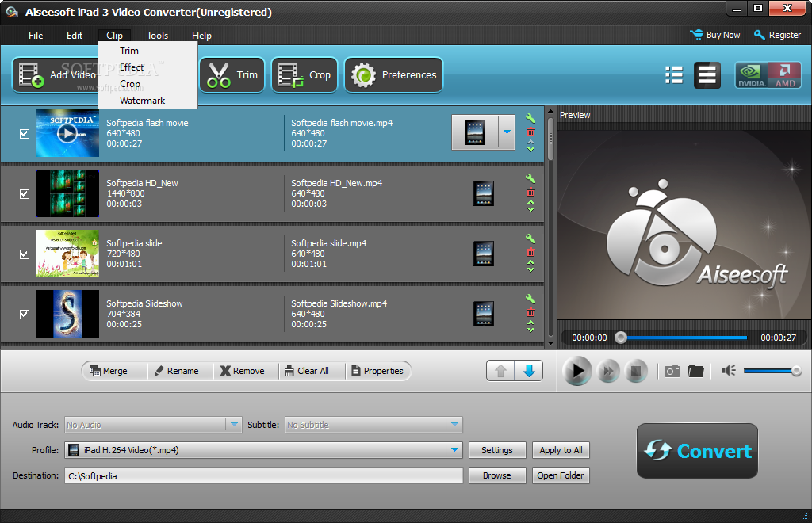Image resolution: width=812 pixels, height=523 pixels.
Task: Click the Add Video button
Action: (56, 75)
